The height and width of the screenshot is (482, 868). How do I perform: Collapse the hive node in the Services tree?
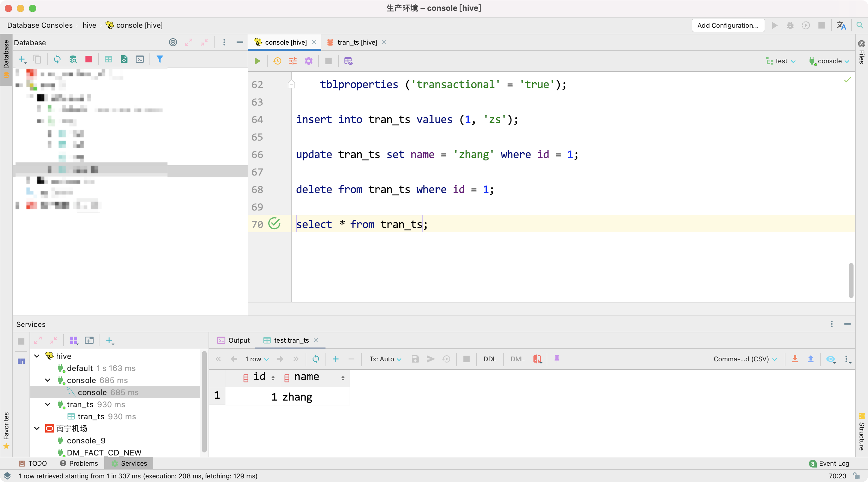37,356
